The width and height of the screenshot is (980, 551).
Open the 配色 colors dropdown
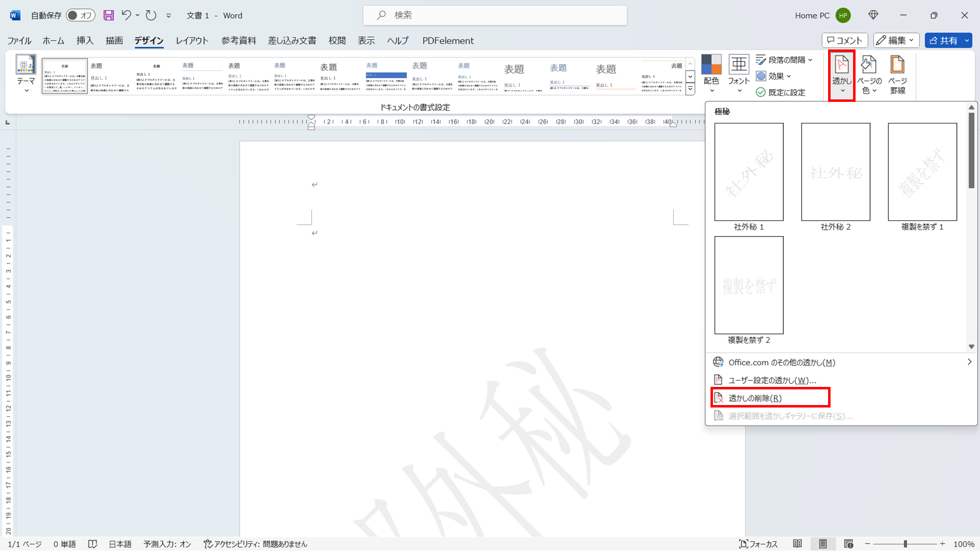tap(711, 74)
